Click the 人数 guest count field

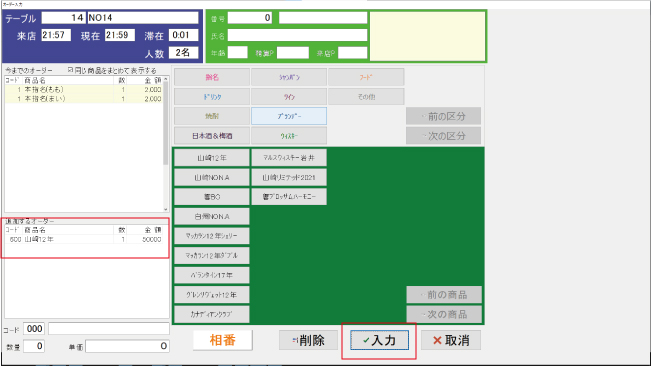[x=184, y=53]
